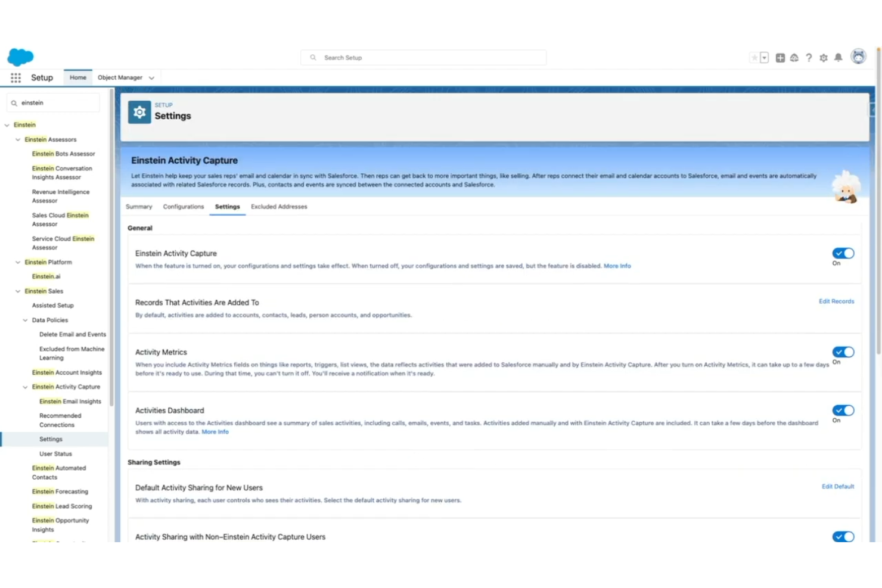882x588 pixels.
Task: Open Einstein Email Insights
Action: [70, 402]
